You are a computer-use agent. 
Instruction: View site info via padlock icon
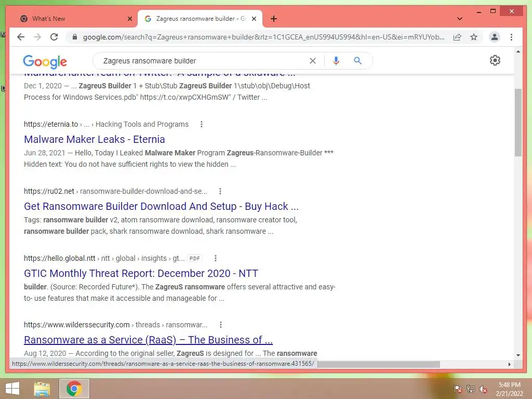75,37
